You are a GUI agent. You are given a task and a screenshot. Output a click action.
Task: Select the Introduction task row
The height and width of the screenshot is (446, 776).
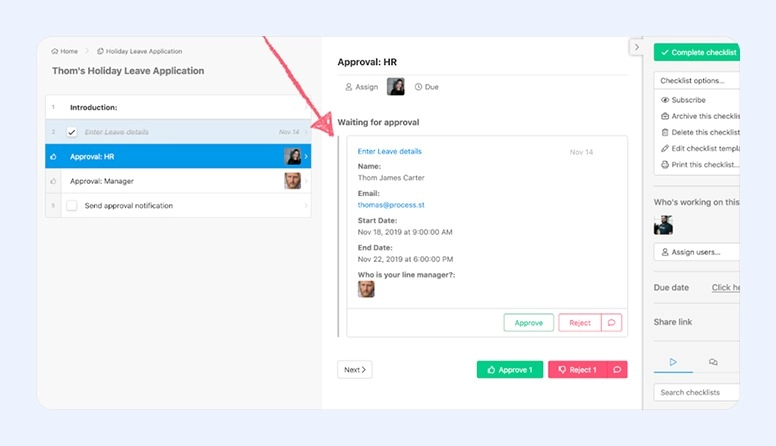178,107
